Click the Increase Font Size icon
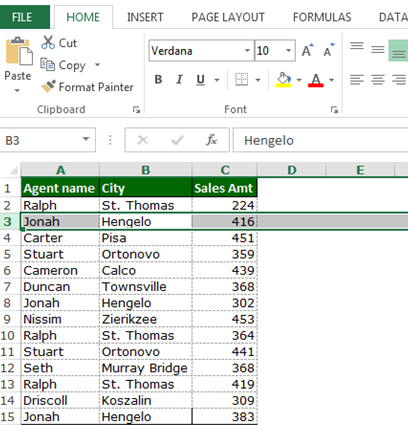Viewport: 408px width, 425px height. [x=308, y=51]
